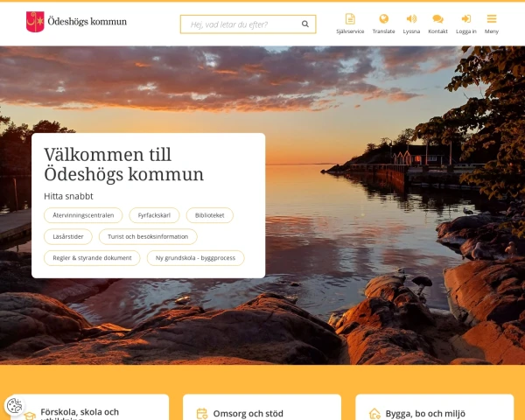525x420 pixels.
Task: Open the Kontakt speech bubbles icon
Action: coord(437,18)
